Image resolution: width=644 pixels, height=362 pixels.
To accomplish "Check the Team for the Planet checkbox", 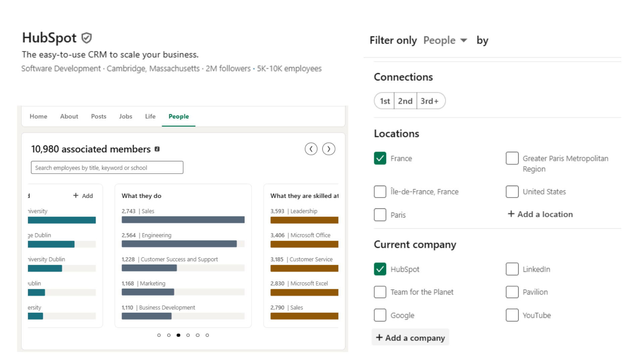I will (x=380, y=292).
